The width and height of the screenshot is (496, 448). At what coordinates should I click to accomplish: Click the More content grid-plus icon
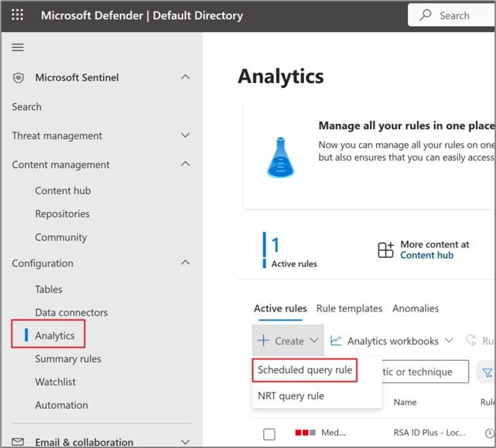click(x=386, y=250)
